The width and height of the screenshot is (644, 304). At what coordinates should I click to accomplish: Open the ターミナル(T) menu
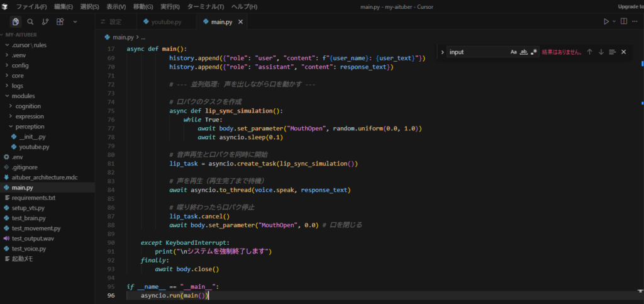point(206,6)
